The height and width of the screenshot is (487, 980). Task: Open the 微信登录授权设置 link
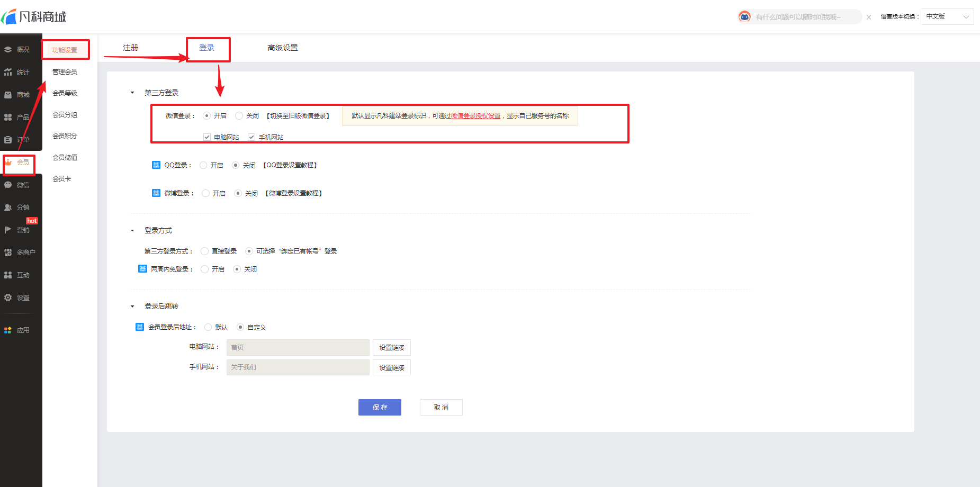tap(475, 116)
